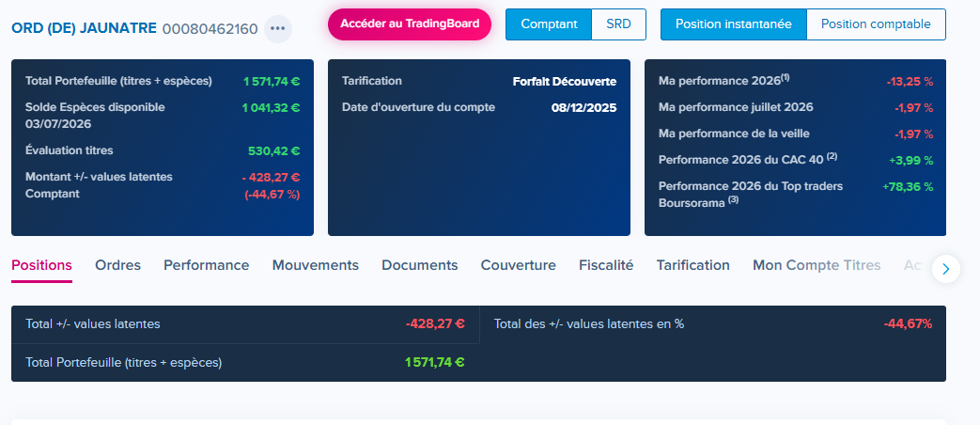The width and height of the screenshot is (980, 425).
Task: Go to Mon Compte Titres tab
Action: [817, 265]
